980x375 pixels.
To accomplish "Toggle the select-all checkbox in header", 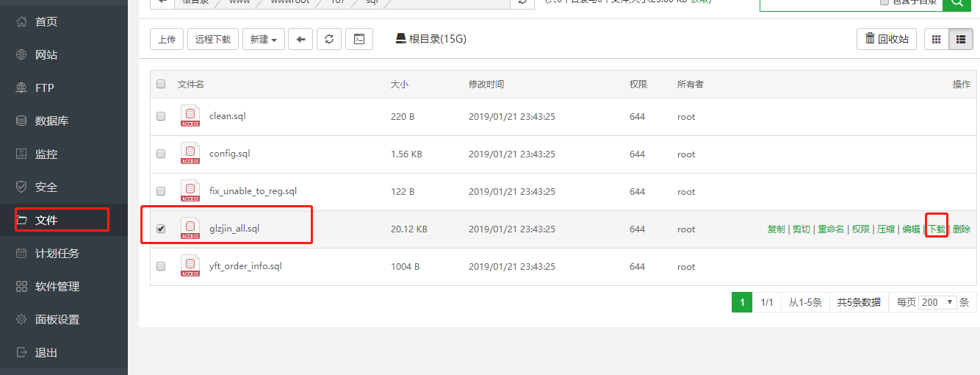I will point(161,85).
